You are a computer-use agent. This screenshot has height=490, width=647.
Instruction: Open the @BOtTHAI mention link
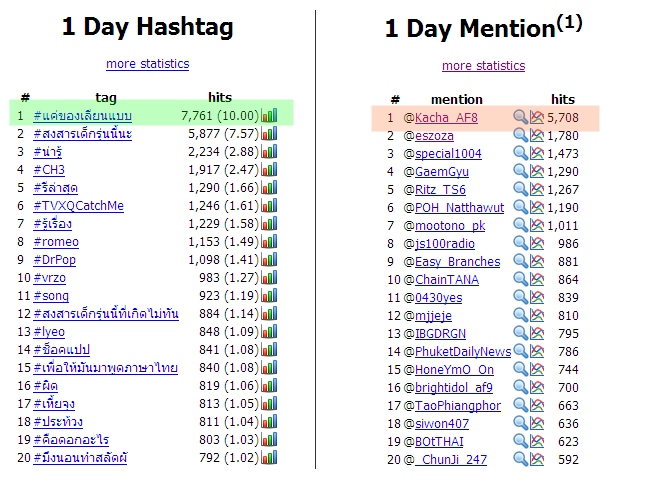pos(439,442)
